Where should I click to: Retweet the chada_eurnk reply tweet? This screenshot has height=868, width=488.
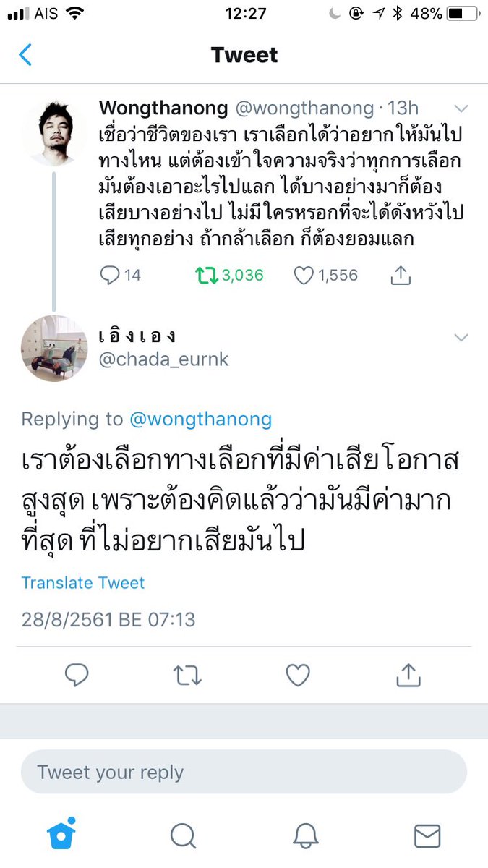click(187, 675)
